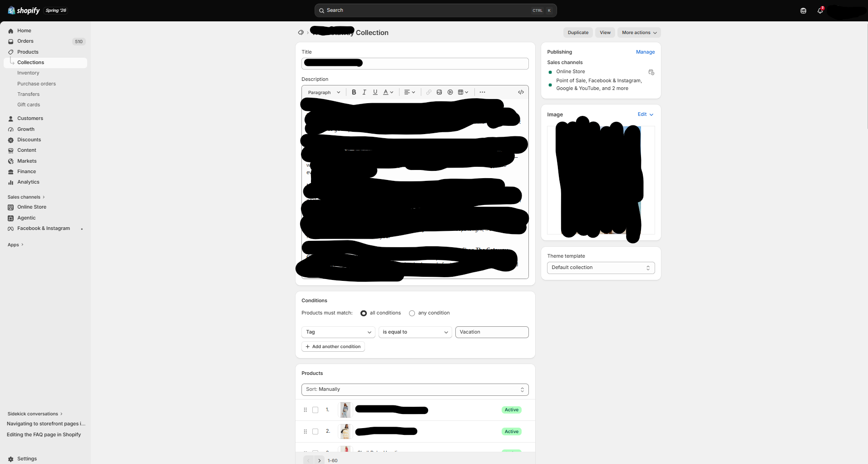The width and height of the screenshot is (868, 464).
Task: Go to next page of products
Action: (x=320, y=460)
